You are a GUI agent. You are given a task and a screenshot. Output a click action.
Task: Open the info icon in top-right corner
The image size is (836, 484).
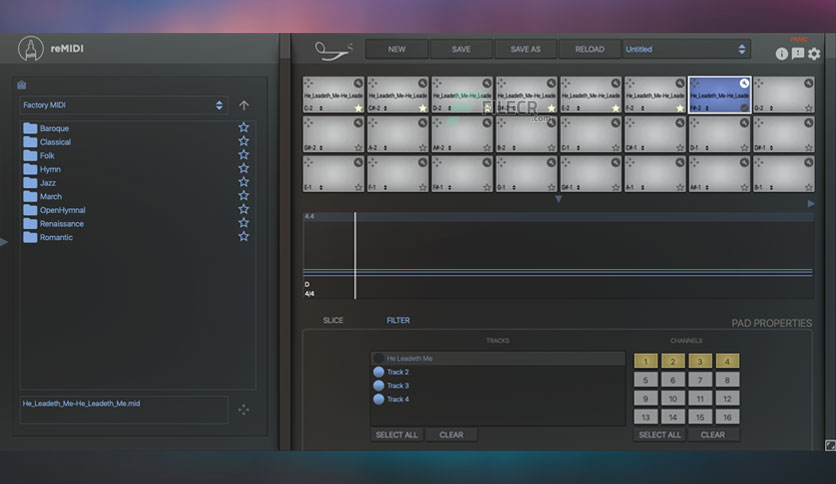click(x=782, y=54)
